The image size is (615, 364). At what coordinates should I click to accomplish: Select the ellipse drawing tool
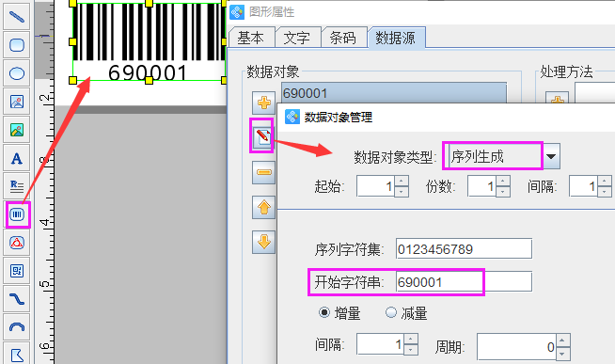pos(17,73)
